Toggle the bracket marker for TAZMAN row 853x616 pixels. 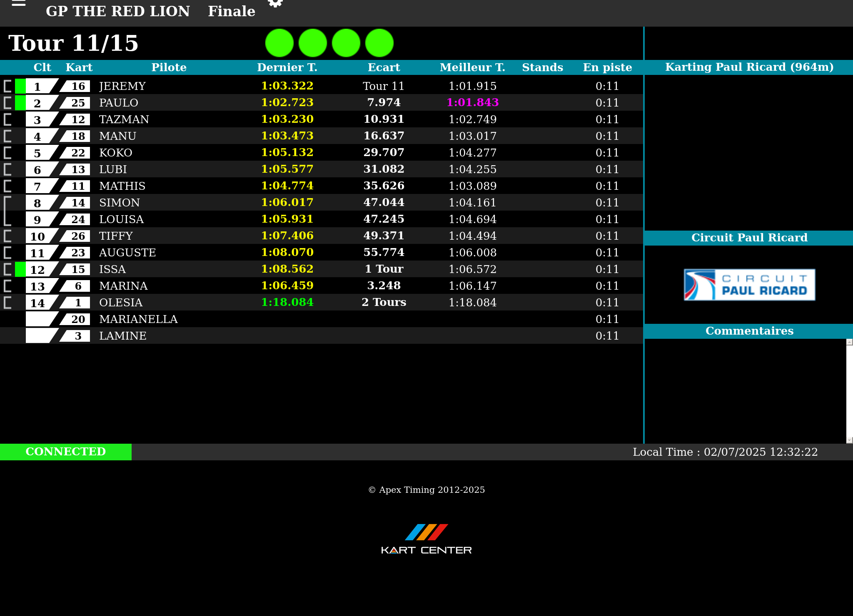coord(7,119)
